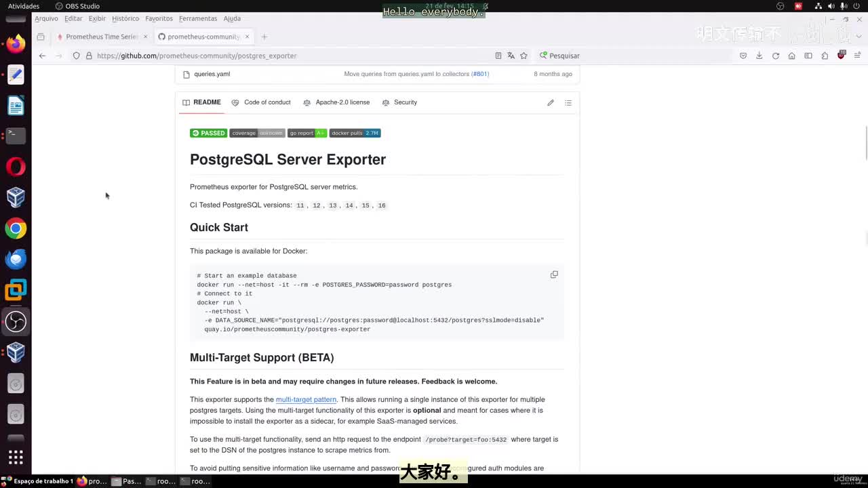Open the site security padlock info
The image size is (868, 488).
point(88,56)
